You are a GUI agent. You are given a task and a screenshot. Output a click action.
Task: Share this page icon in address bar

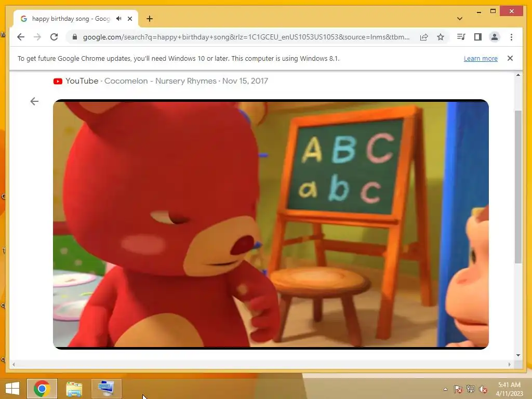(x=424, y=37)
